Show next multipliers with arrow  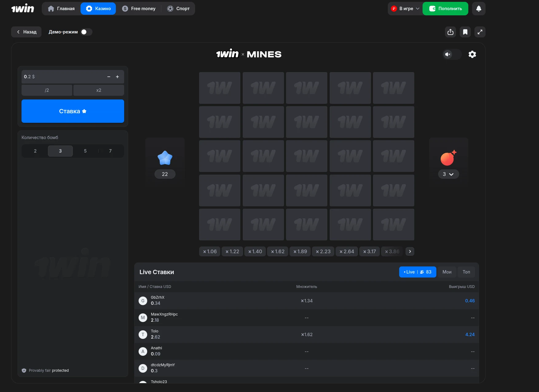410,251
